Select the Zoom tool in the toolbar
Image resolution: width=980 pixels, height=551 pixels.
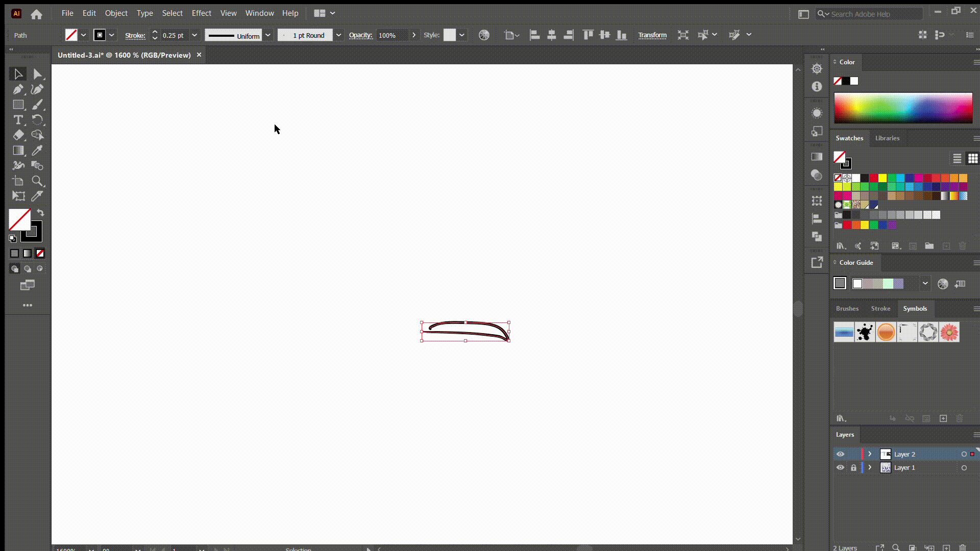click(x=37, y=181)
